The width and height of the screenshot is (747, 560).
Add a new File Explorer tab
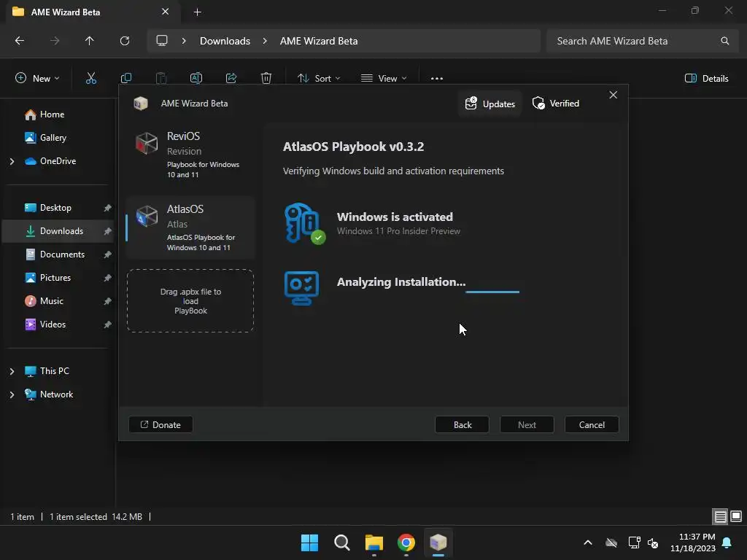[x=197, y=12]
